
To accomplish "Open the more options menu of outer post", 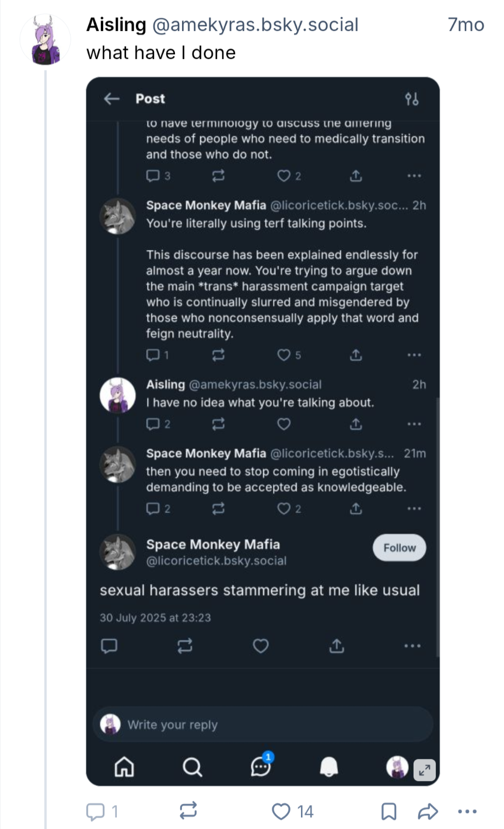I will [467, 811].
